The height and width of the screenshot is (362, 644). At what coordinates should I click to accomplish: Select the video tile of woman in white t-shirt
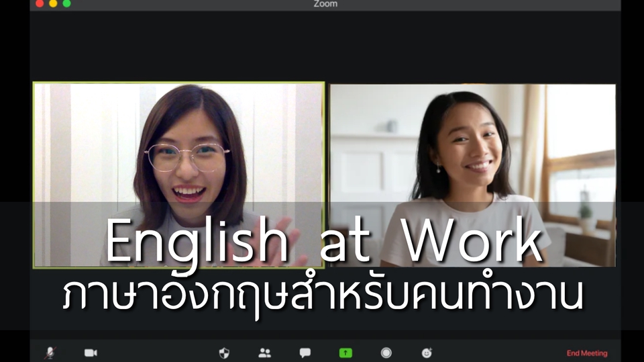472,176
